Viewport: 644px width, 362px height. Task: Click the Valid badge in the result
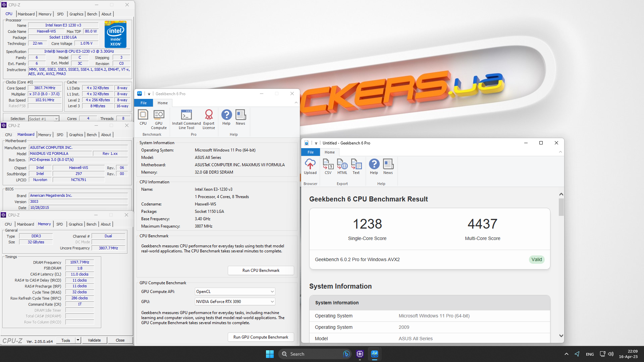coord(537,259)
